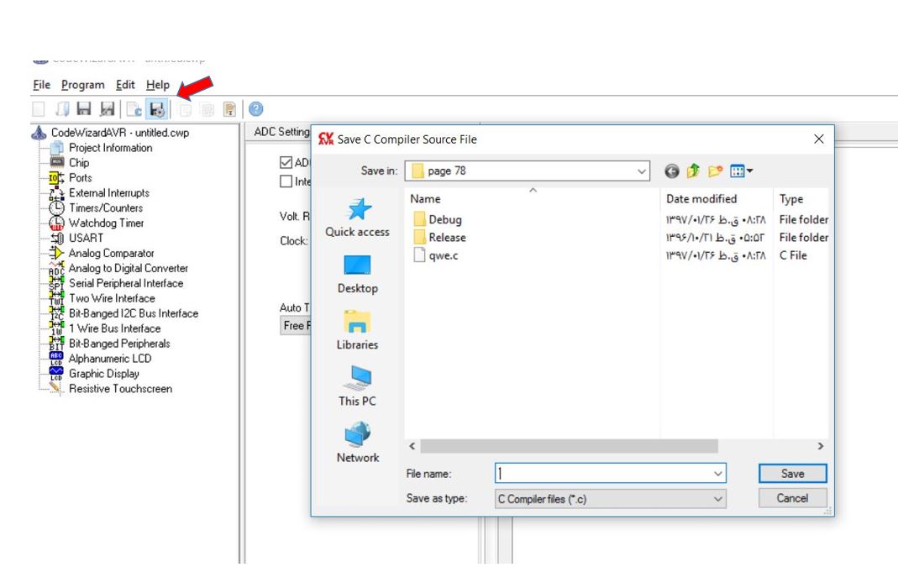Viewport: 898px width, 588px height.
Task: Select Bit-Banged I2C Bus Interface in the tree
Action: (x=134, y=313)
